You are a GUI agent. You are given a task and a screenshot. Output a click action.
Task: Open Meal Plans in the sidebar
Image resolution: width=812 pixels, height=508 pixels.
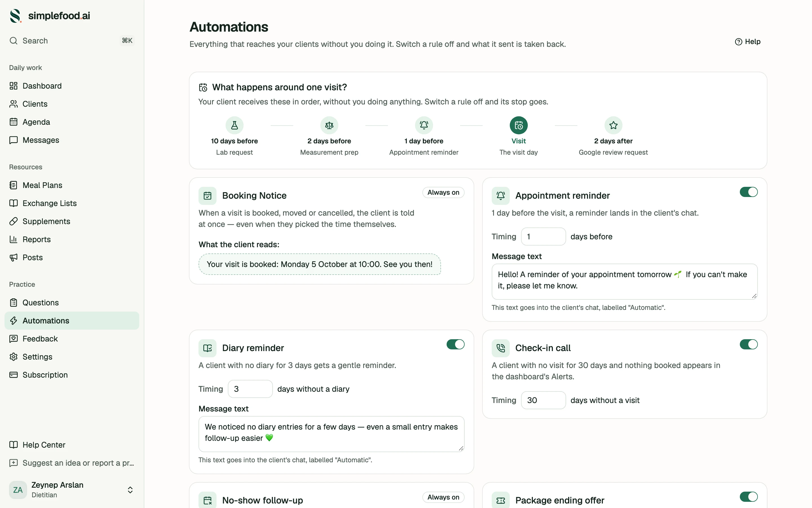pyautogui.click(x=72, y=185)
